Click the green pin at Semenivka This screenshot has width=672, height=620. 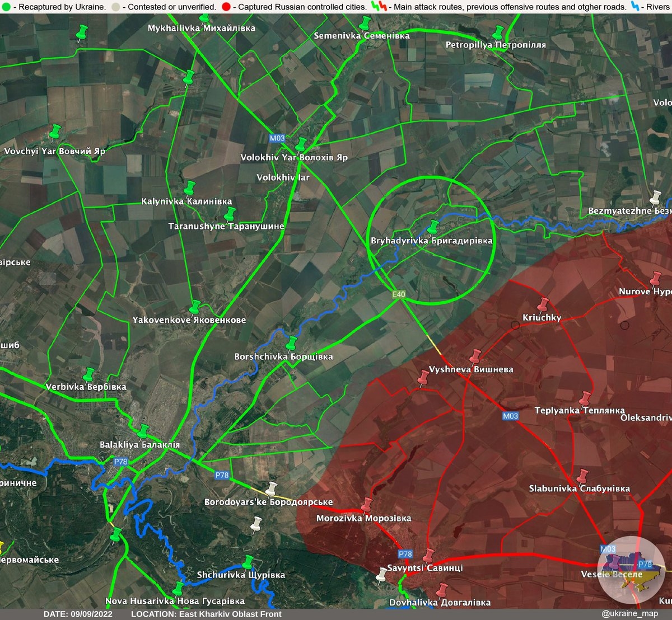365,23
